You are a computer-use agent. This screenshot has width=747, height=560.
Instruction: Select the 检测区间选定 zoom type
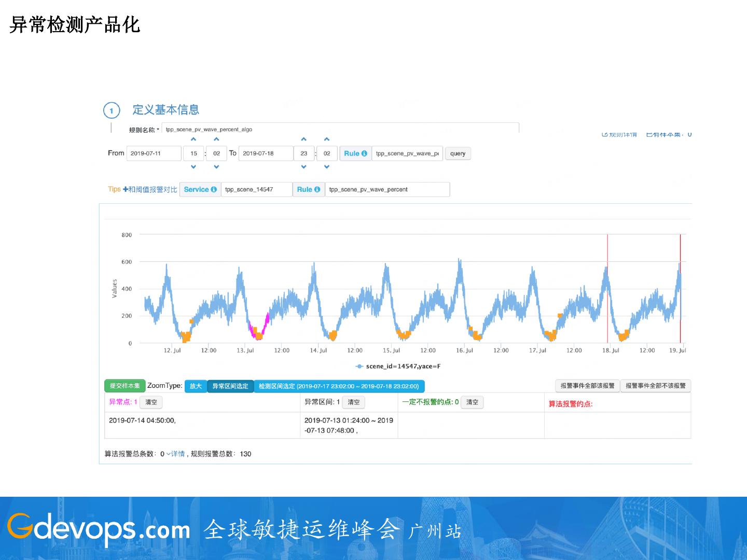(x=339, y=386)
